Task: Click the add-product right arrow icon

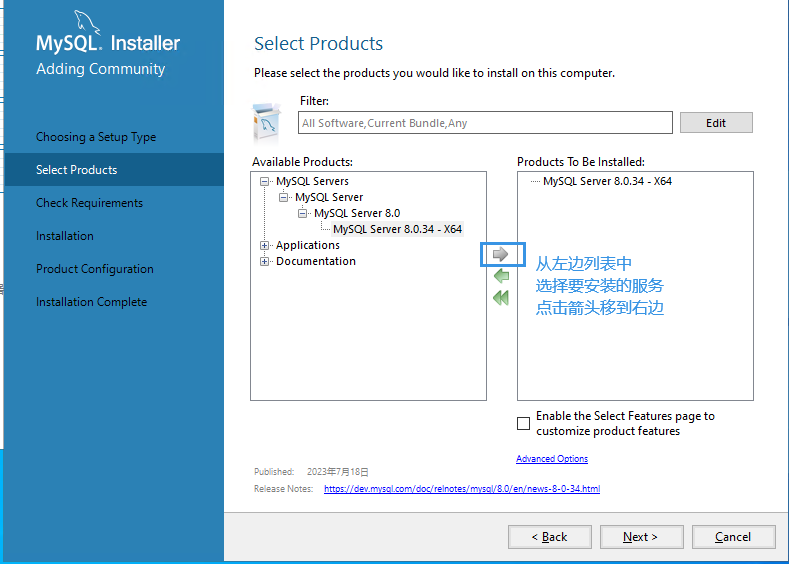Action: point(500,254)
